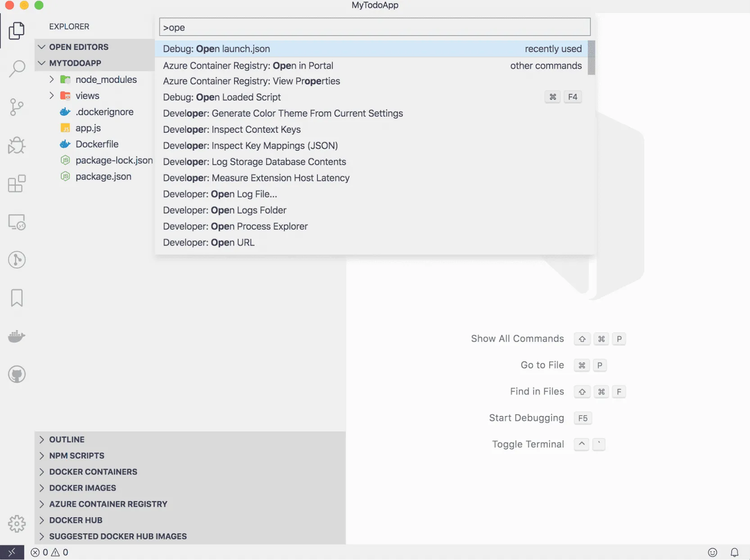Open the GitHub activity bar icon
750x560 pixels.
coord(17,375)
